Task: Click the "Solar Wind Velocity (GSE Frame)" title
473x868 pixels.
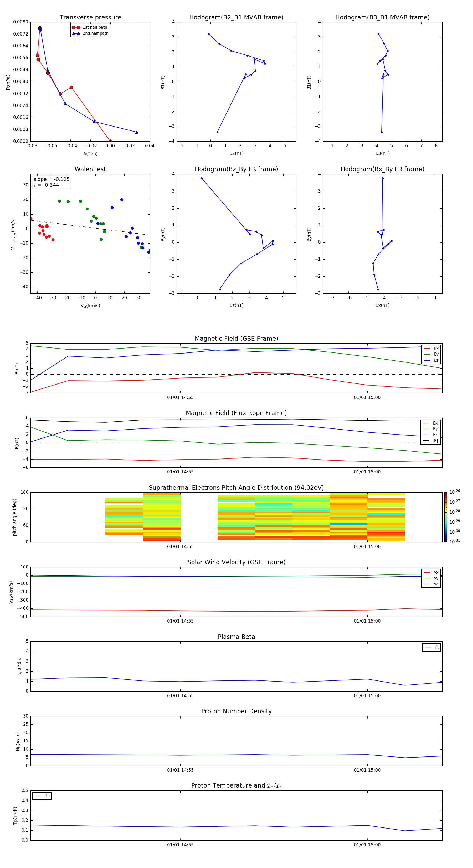Action: click(x=236, y=562)
